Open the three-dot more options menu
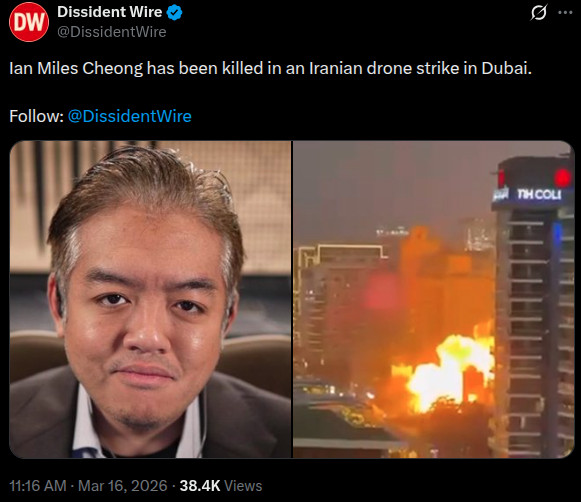This screenshot has width=581, height=502. coord(565,12)
